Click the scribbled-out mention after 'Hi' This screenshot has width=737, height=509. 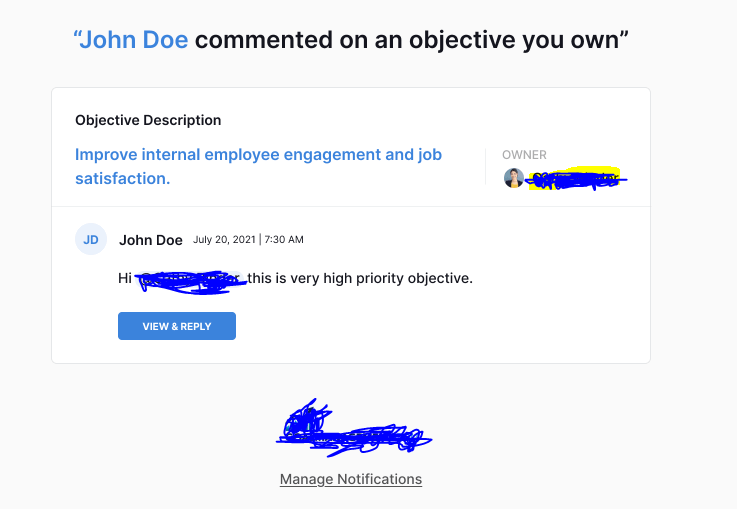pos(190,282)
